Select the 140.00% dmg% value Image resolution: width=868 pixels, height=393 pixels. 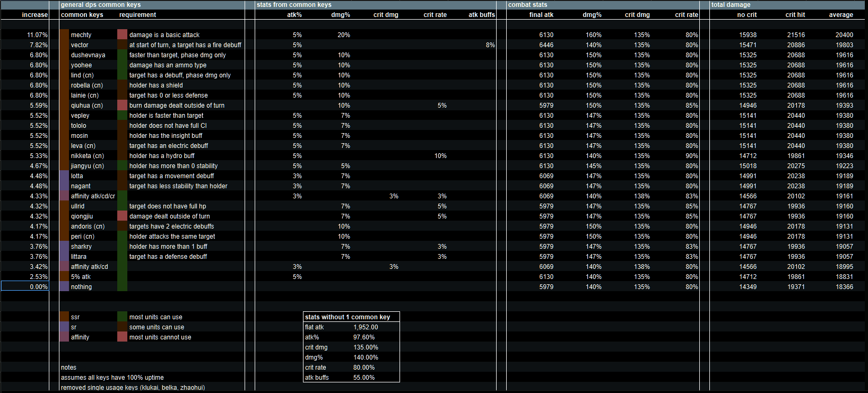[x=366, y=357]
